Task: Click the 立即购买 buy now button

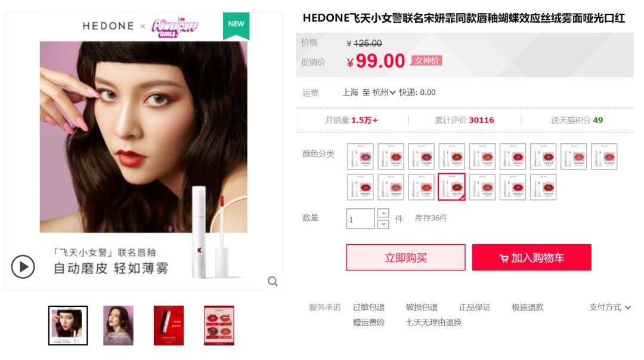Action: click(406, 257)
